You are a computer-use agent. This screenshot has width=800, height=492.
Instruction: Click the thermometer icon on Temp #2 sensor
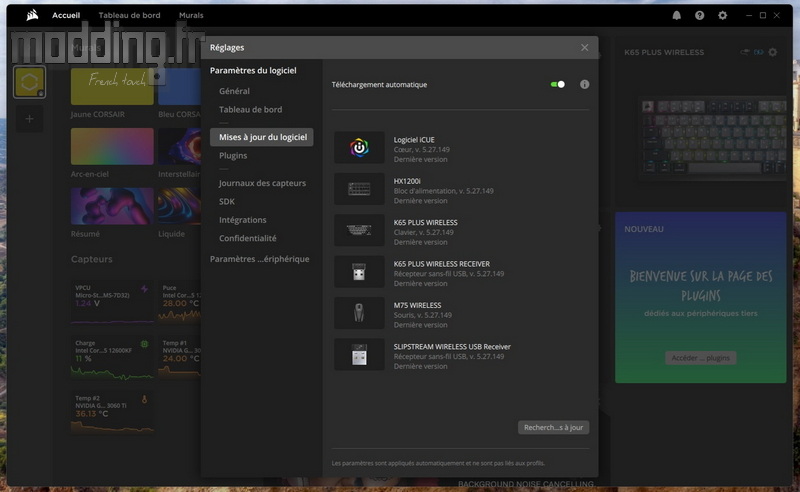(144, 399)
